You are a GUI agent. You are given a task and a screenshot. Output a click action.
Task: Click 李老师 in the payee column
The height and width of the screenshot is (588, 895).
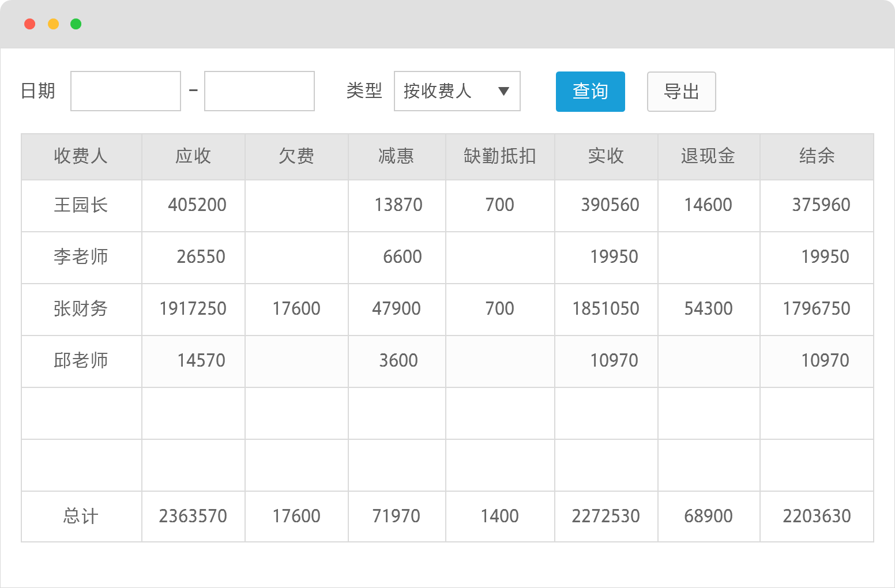pyautogui.click(x=81, y=257)
